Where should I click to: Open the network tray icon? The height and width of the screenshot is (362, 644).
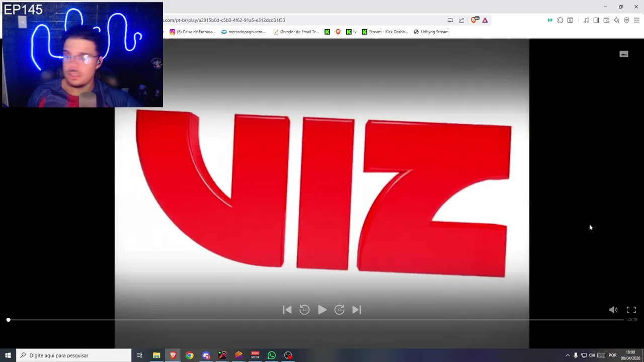pos(584,355)
